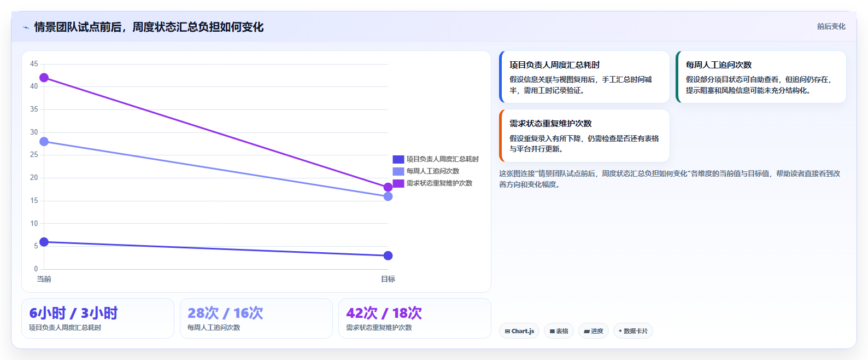The image size is (868, 360).
Task: Click the 前后变化 label in the header
Action: point(831,26)
